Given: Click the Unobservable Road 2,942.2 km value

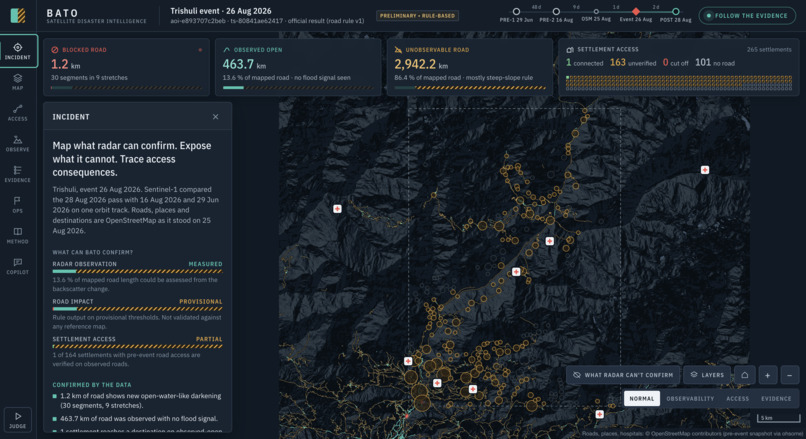Looking at the screenshot, I should click(x=421, y=64).
